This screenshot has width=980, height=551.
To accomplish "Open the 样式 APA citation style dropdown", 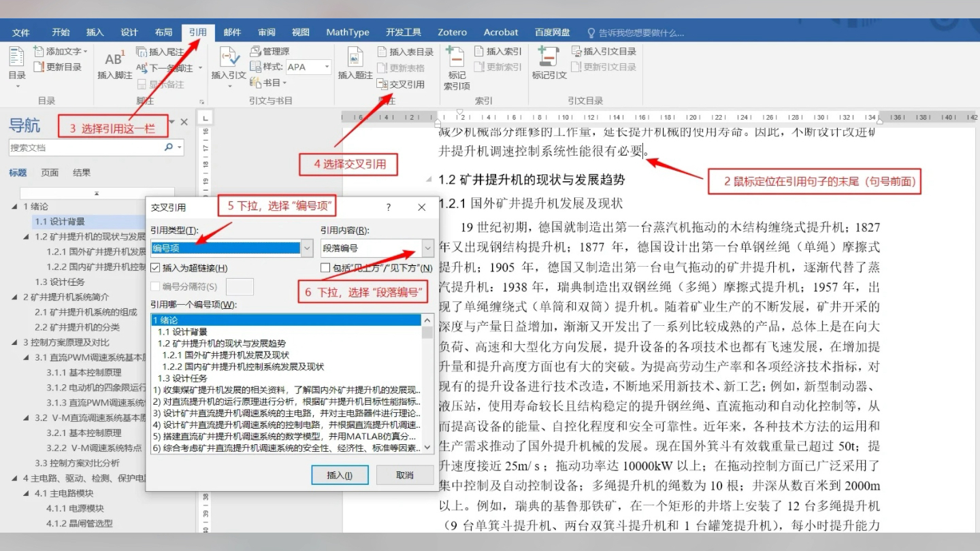I will click(327, 67).
